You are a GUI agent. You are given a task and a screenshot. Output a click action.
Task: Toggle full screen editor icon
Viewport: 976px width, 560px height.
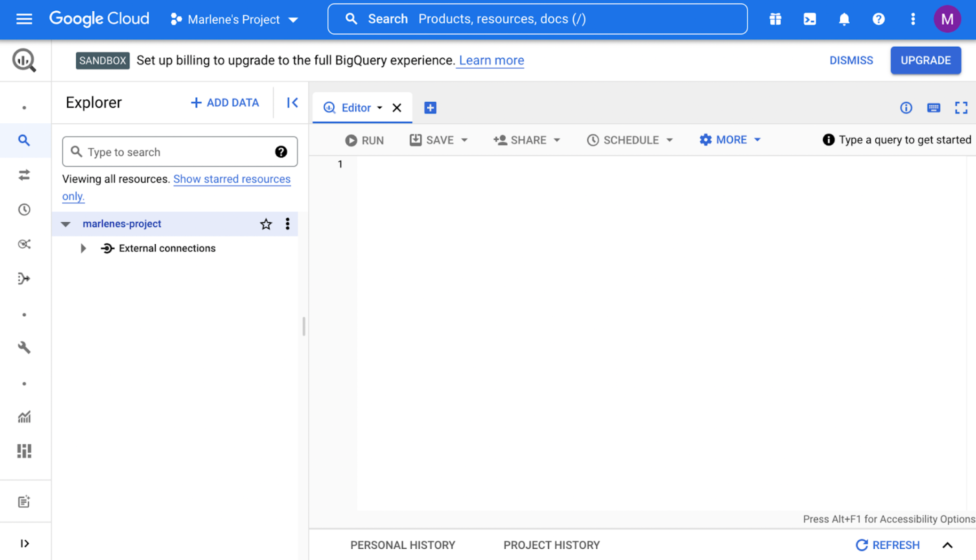click(x=961, y=108)
